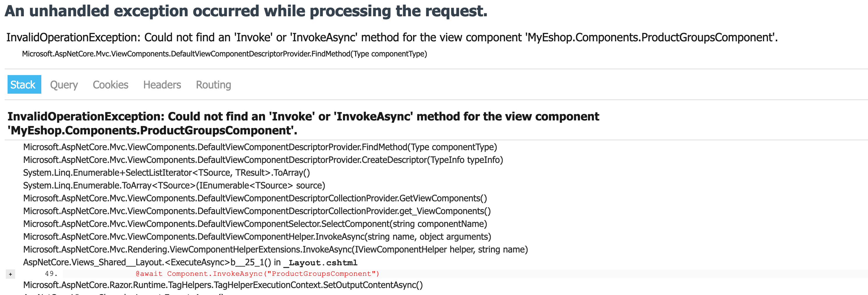Click the GetViewComponents() stack frame
868x295 pixels.
[255, 198]
